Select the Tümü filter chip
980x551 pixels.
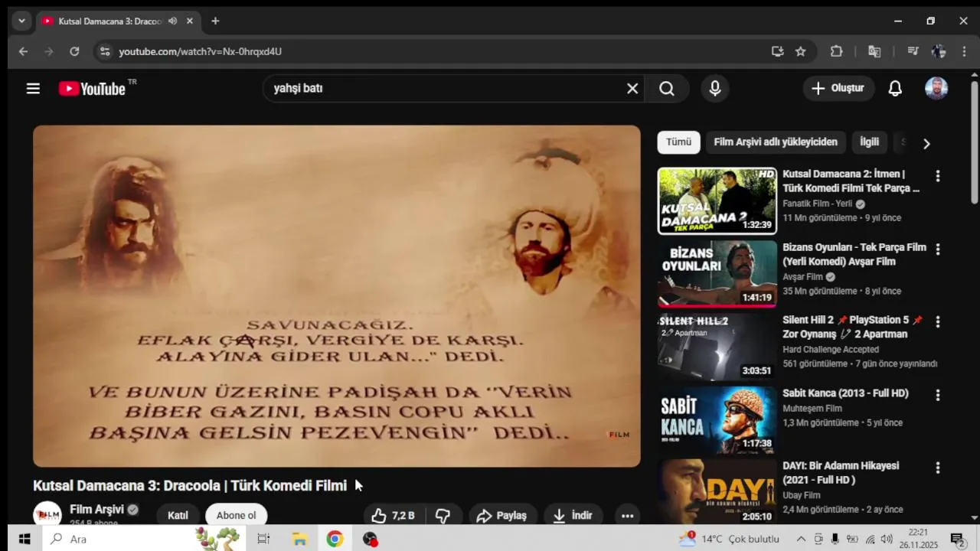pos(678,142)
